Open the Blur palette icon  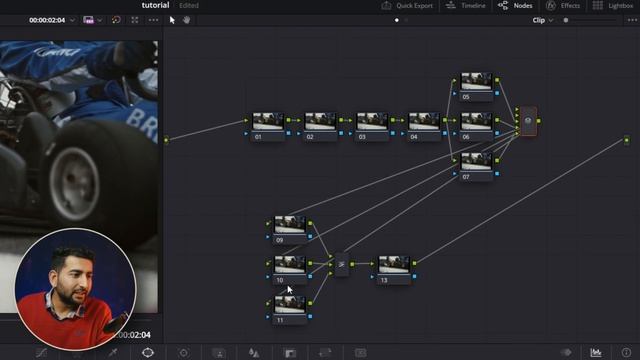tap(254, 353)
